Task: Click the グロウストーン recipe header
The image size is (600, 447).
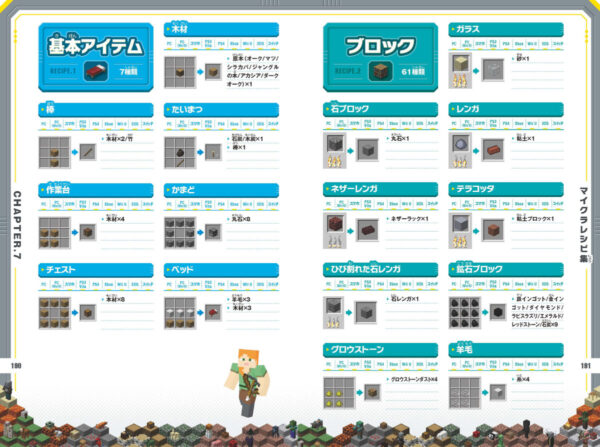Action: point(380,350)
